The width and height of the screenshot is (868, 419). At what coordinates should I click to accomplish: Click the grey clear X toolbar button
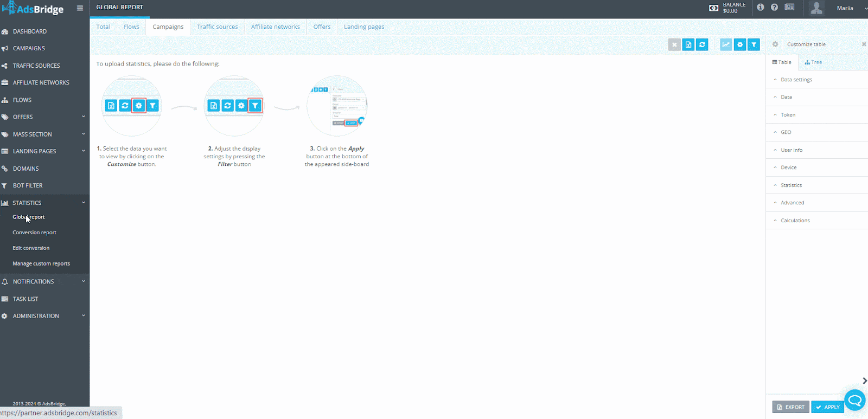(x=674, y=44)
